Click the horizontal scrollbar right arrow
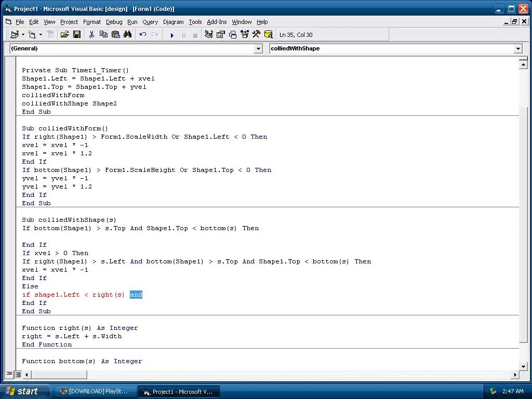 [x=515, y=375]
